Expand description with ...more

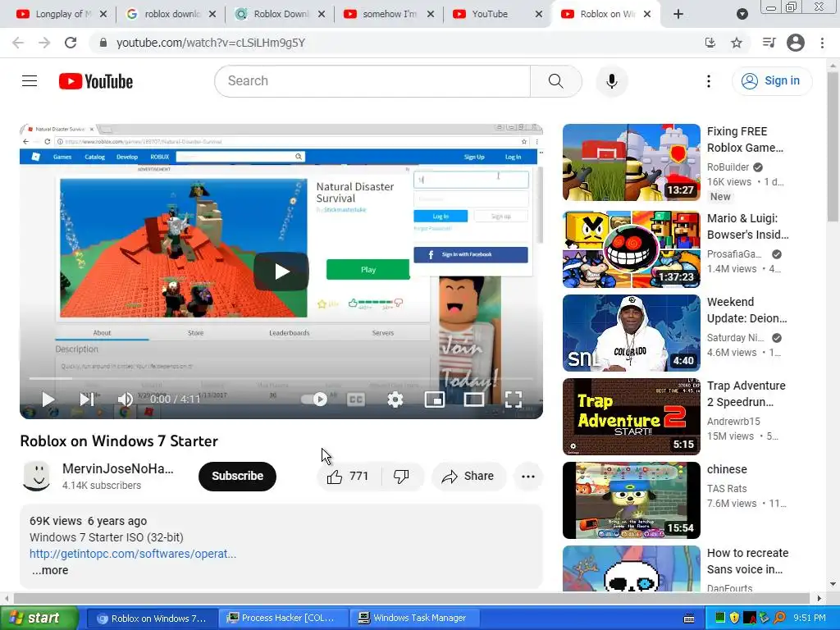[50, 570]
